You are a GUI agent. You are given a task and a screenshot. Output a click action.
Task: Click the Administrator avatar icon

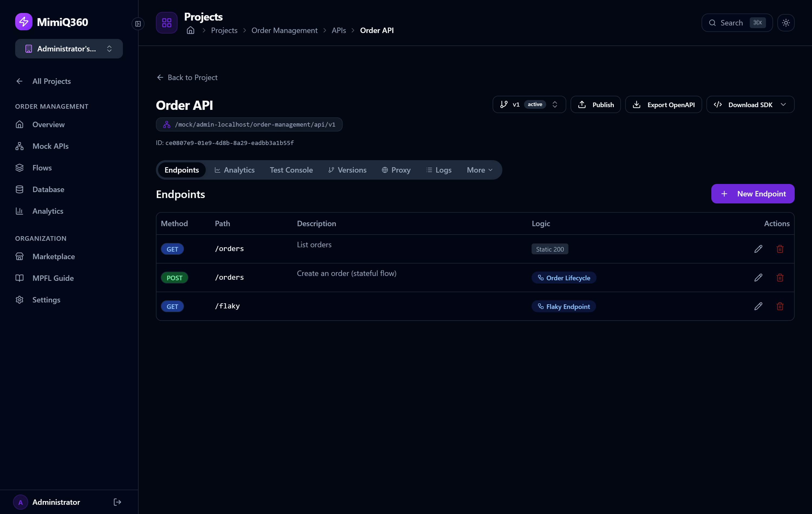click(x=20, y=502)
